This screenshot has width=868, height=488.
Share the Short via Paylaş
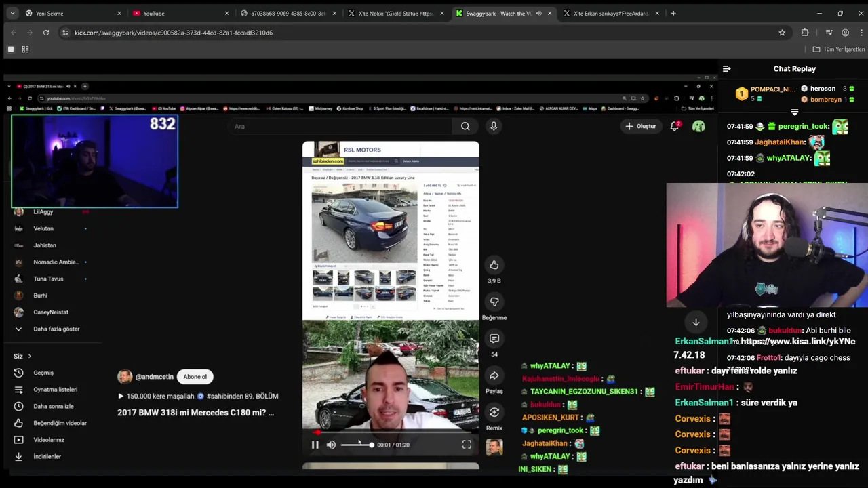(494, 375)
